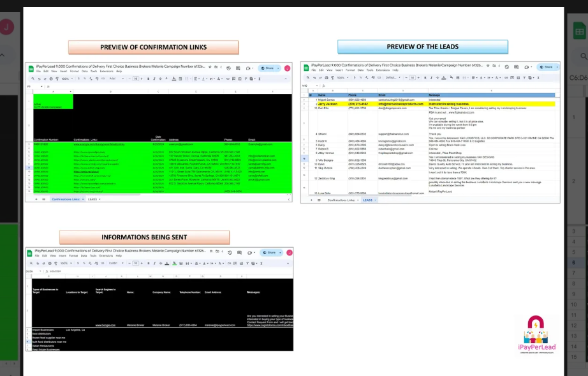Click Share button in informations being sent preview
This screenshot has height=376, width=588.
(269, 253)
